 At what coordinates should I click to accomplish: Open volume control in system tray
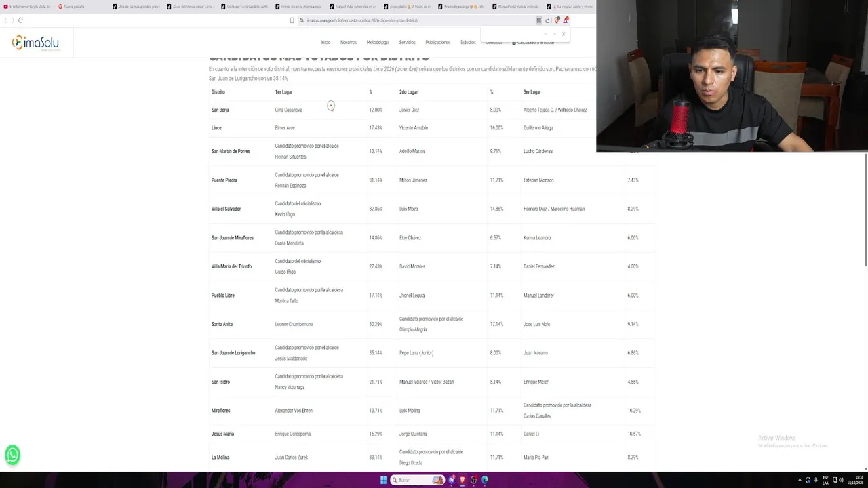point(842,480)
